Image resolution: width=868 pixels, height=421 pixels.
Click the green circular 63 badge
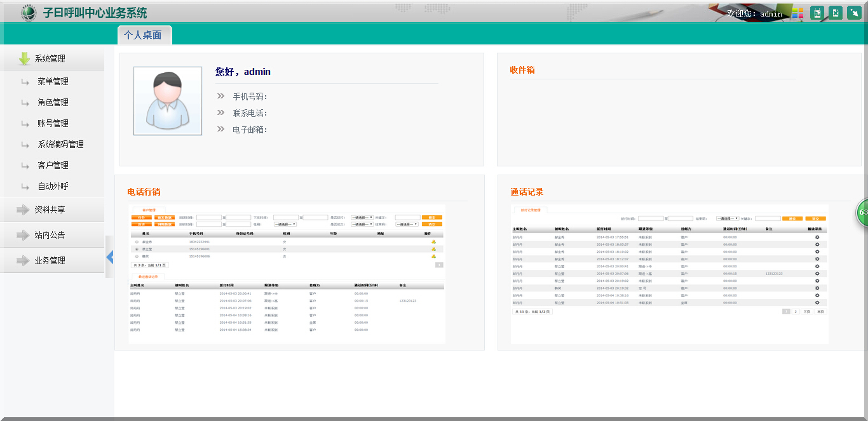tap(862, 212)
